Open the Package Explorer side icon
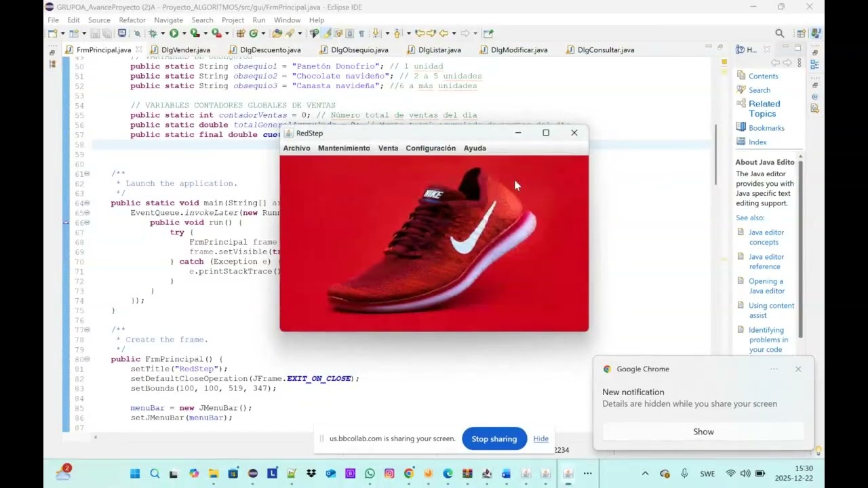Screen dimensions: 868x488 (53, 64)
